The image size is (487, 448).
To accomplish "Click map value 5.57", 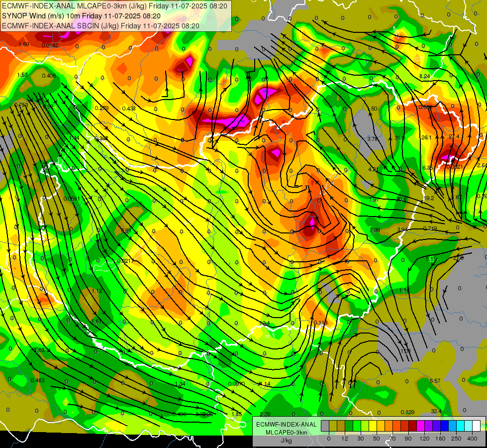I will (x=435, y=381).
